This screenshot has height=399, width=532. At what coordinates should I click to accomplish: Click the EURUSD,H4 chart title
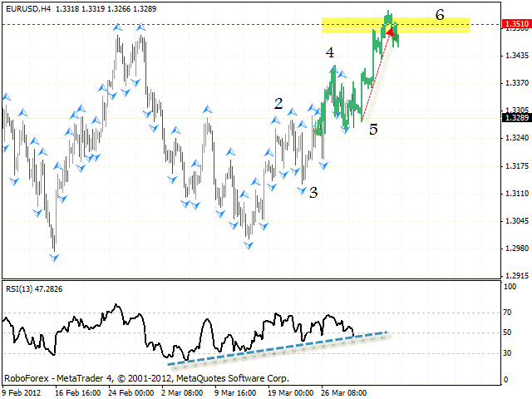click(x=27, y=7)
